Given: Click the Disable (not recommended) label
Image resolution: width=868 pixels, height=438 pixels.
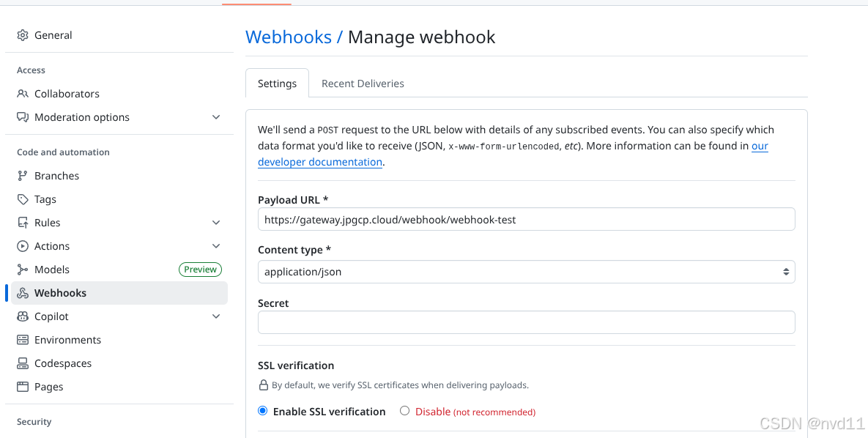Looking at the screenshot, I should point(475,412).
